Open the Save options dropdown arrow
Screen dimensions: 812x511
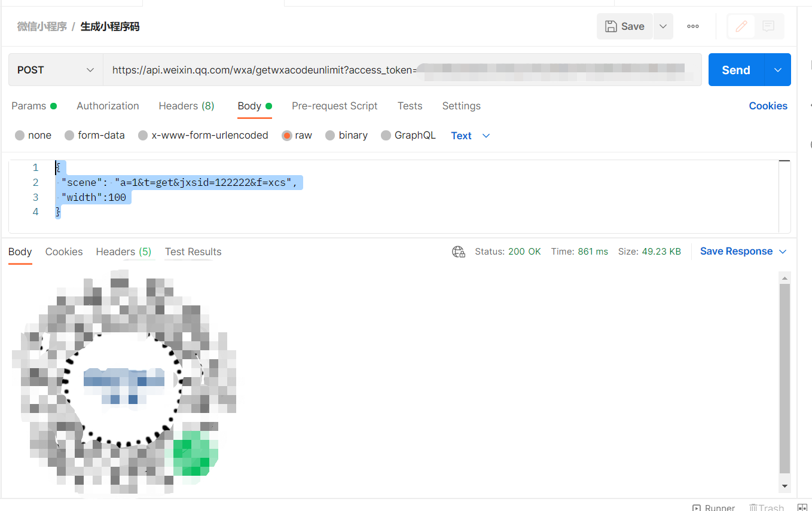coord(663,26)
